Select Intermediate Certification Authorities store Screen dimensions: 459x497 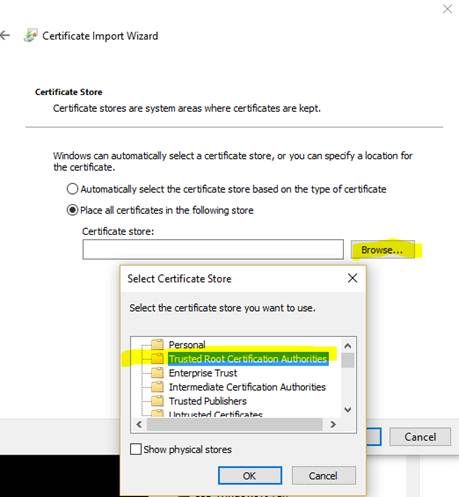247,387
